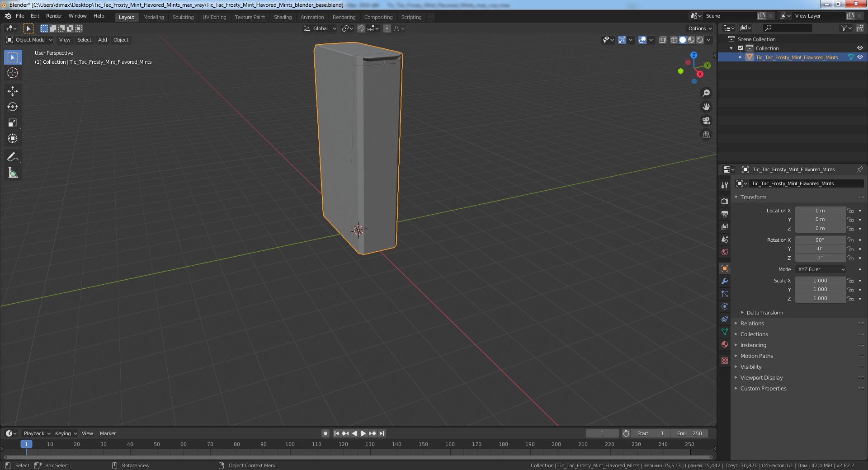Jump to the timeline's first frame
Viewport: 868px width, 470px height.
[x=336, y=433]
